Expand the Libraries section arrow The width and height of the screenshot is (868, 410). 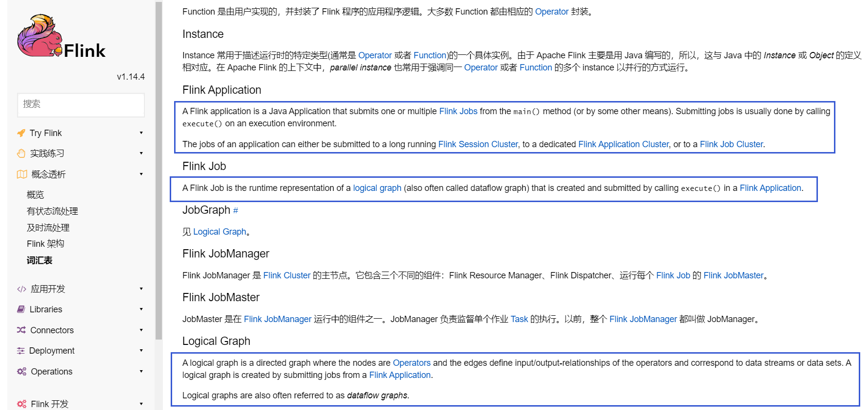pos(141,309)
